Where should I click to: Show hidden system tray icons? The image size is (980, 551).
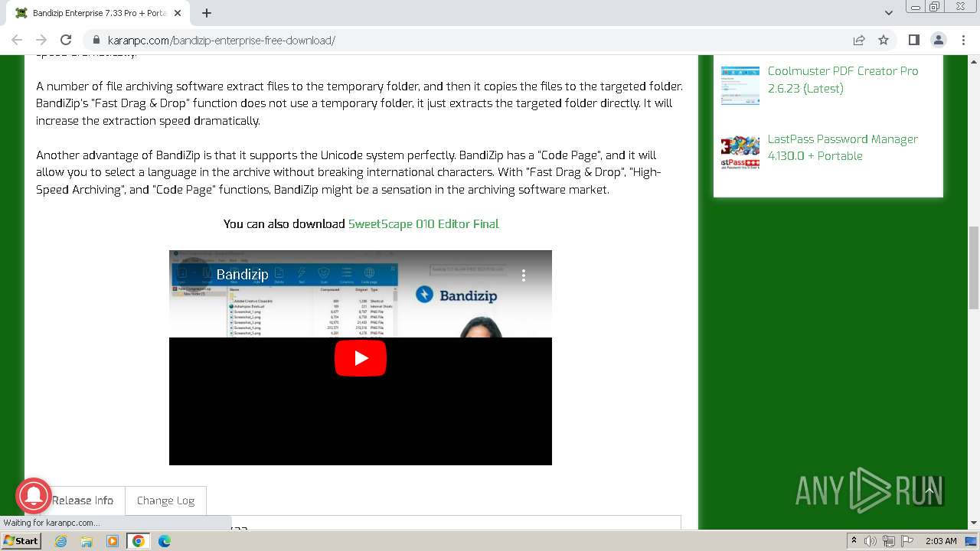[x=854, y=541]
